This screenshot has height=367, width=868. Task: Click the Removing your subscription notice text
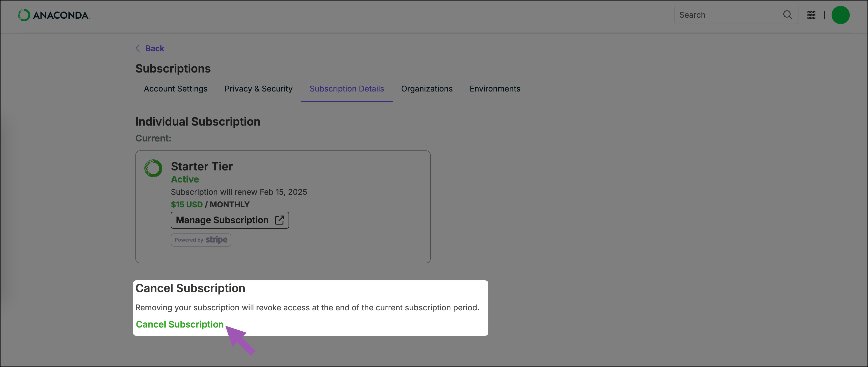click(307, 308)
